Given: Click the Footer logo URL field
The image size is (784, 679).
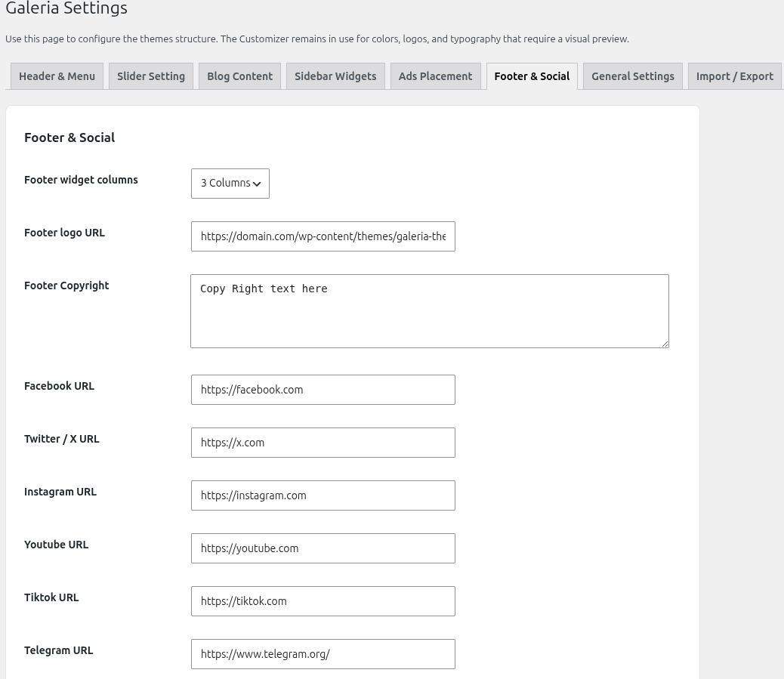Looking at the screenshot, I should click(x=323, y=236).
